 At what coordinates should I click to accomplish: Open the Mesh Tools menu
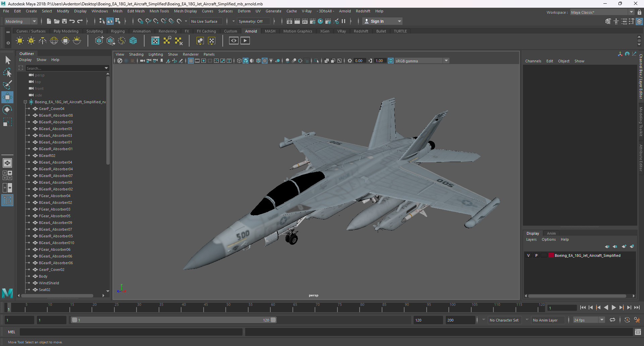tap(159, 11)
